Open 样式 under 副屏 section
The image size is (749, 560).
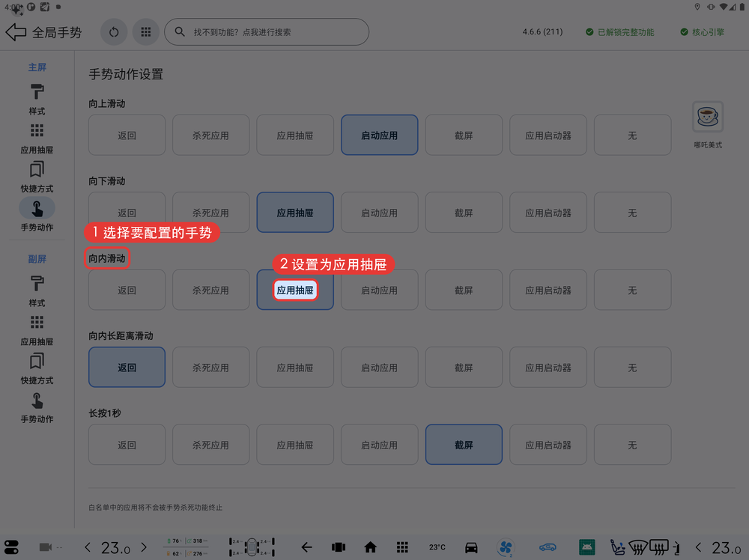37,291
